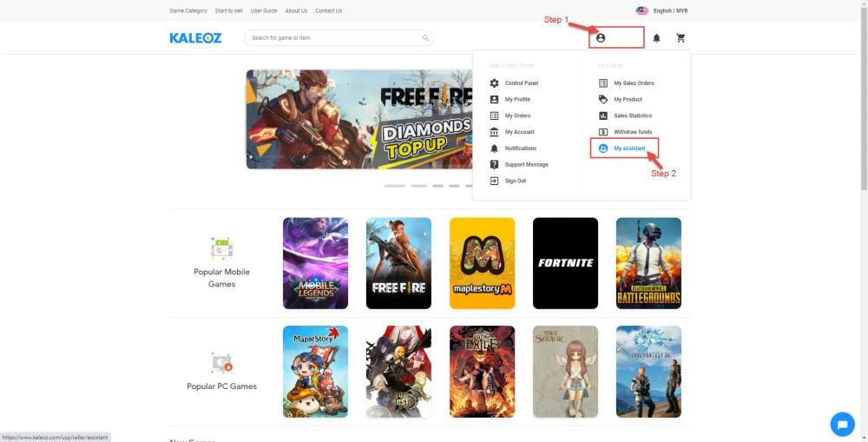Screen dimensions: 868x442
Task: Click the Popular PC Games icon
Action: (221, 363)
